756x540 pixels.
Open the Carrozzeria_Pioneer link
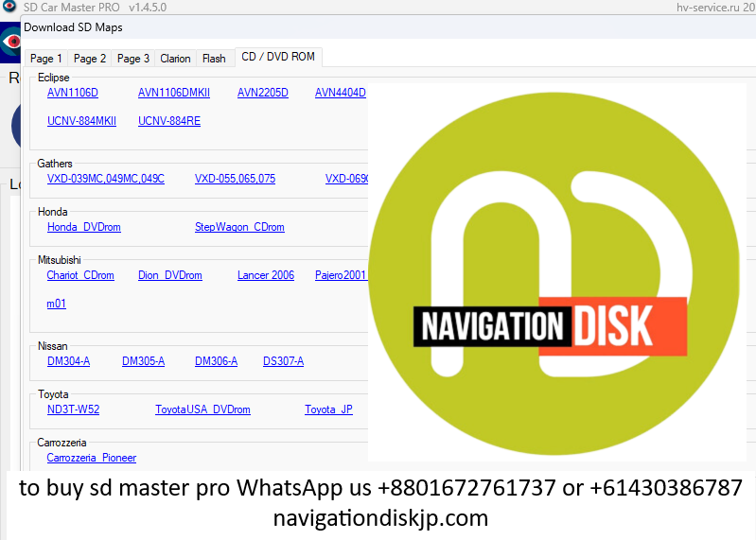92,458
